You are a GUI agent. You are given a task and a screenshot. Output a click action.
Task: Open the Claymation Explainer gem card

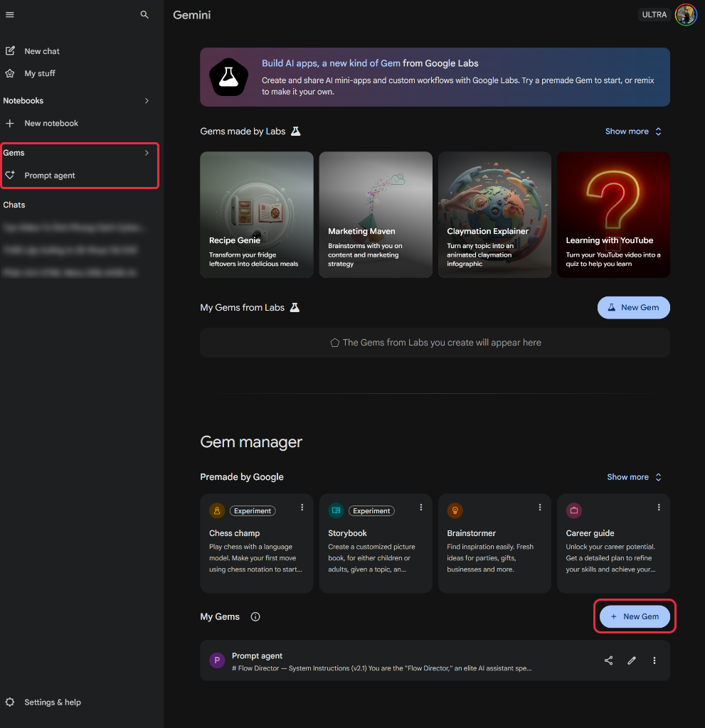494,215
